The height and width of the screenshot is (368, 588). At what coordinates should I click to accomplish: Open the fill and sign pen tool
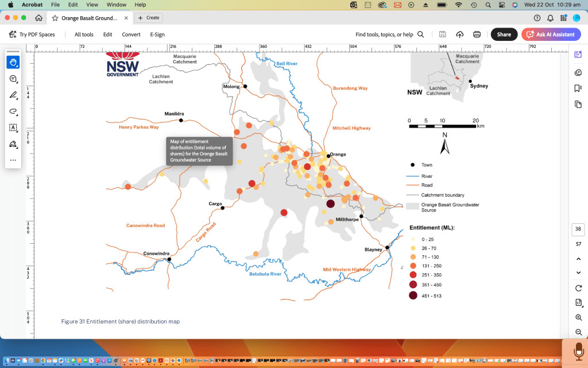coord(13,144)
